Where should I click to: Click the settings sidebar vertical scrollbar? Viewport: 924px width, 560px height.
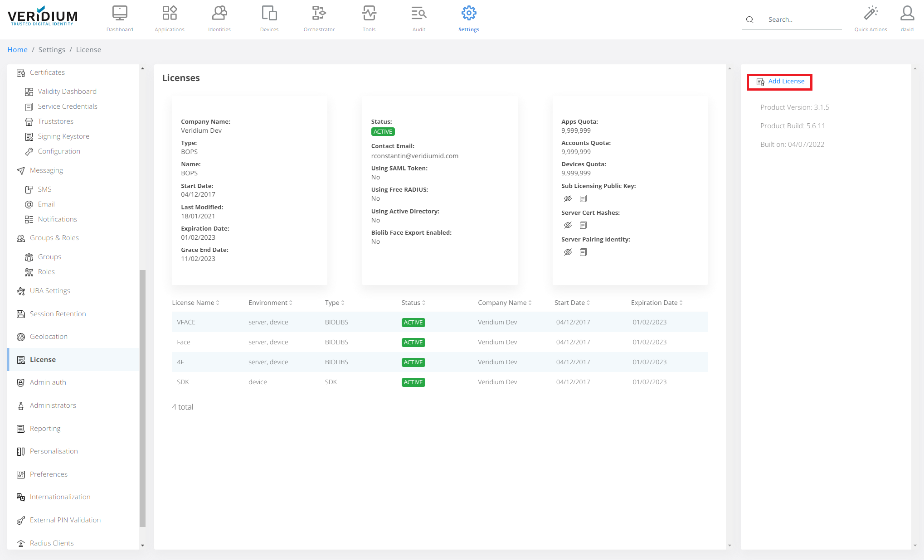point(142,399)
